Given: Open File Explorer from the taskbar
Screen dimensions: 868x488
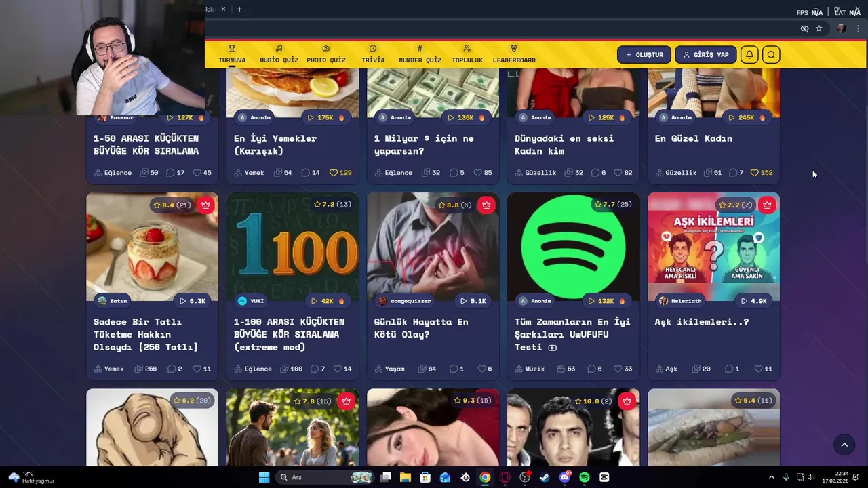Looking at the screenshot, I should click(x=405, y=477).
